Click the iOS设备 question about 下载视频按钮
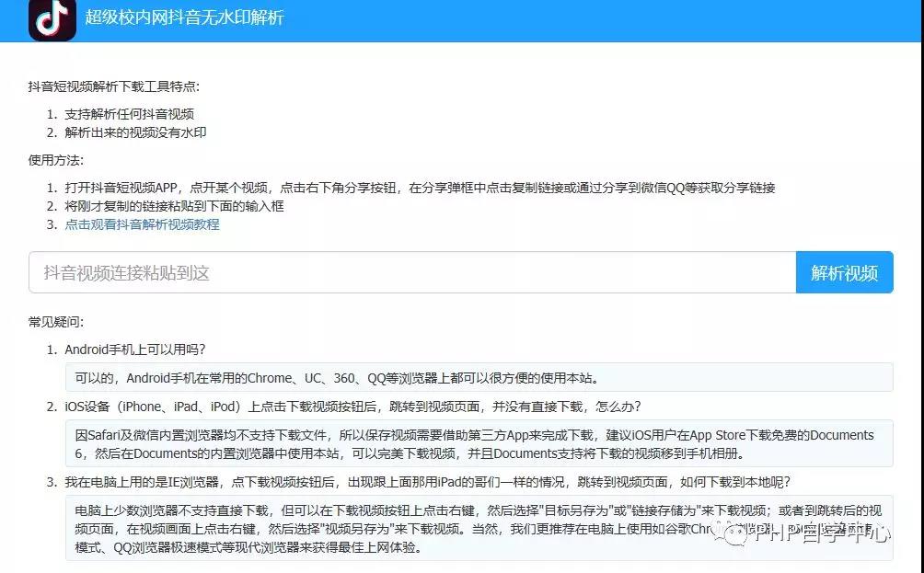The image size is (924, 573). tap(352, 407)
